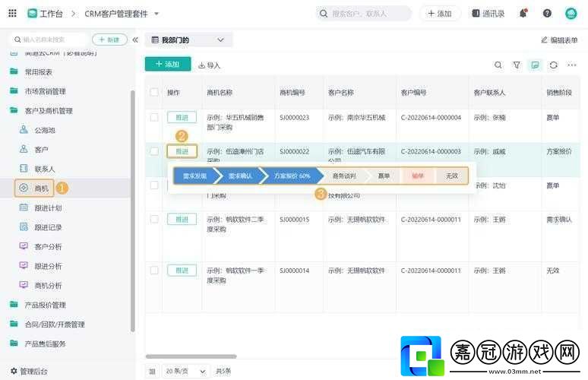Open the table filter funnel icon
The height and width of the screenshot is (380, 588).
click(517, 65)
